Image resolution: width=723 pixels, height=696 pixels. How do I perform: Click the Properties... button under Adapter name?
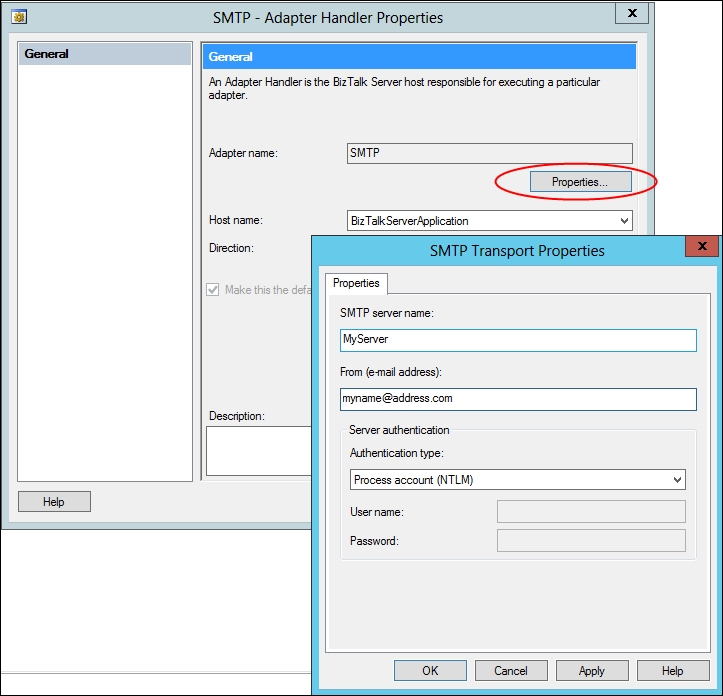pos(581,182)
